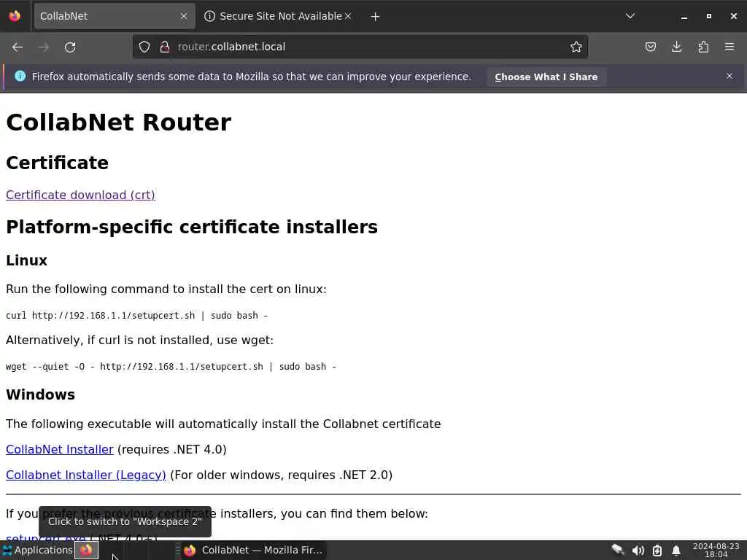Open Save to Pocket
Screen dimensions: 747x560
tap(650, 47)
